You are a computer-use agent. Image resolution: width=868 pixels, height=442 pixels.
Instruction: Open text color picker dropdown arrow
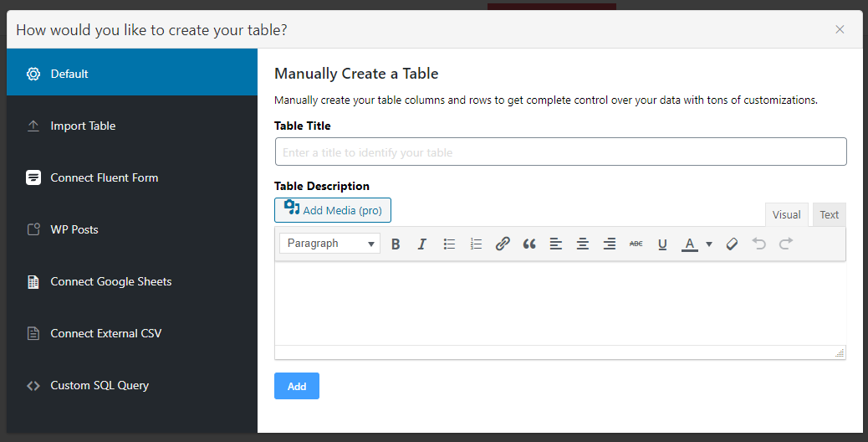(x=709, y=244)
